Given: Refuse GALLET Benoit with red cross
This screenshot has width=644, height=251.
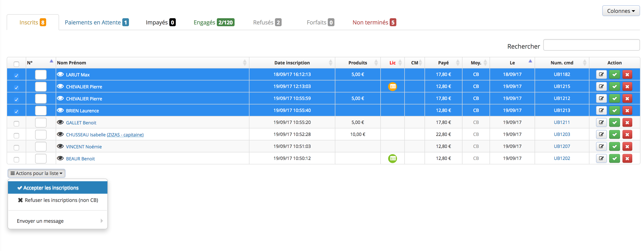Looking at the screenshot, I should [627, 122].
